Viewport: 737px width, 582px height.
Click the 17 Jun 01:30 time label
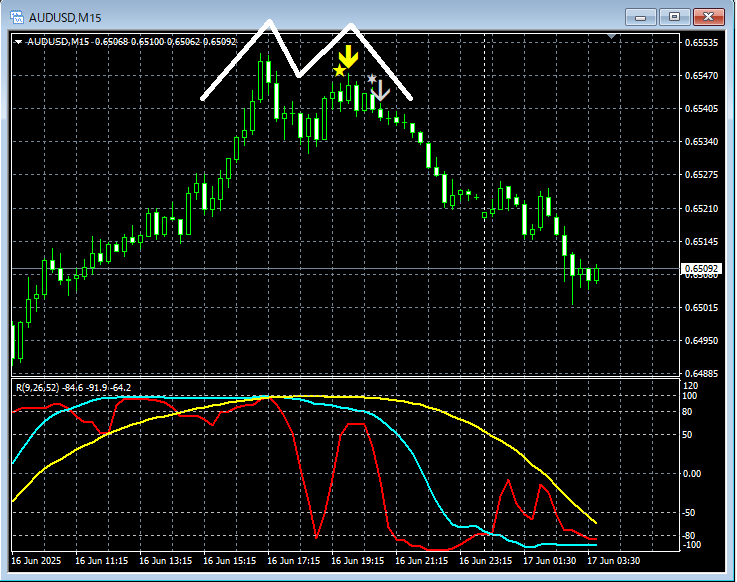pos(549,560)
